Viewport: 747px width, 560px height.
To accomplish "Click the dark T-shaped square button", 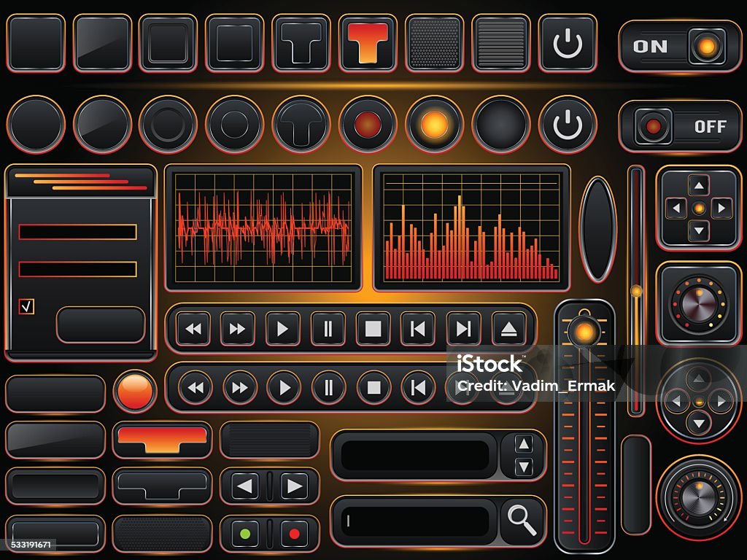I will [301, 43].
